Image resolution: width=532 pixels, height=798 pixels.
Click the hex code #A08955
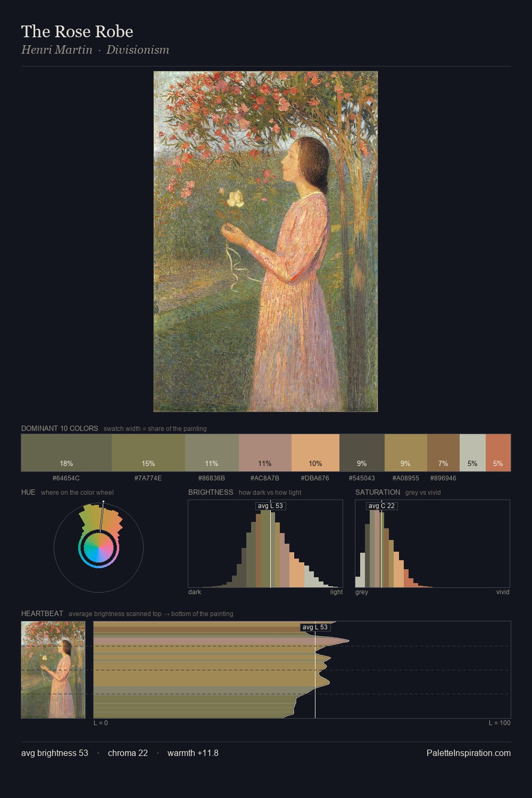[x=406, y=478]
